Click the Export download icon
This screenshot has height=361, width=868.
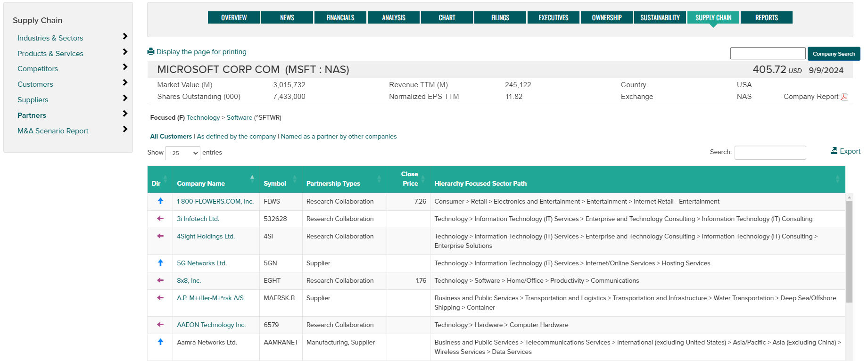(x=834, y=151)
